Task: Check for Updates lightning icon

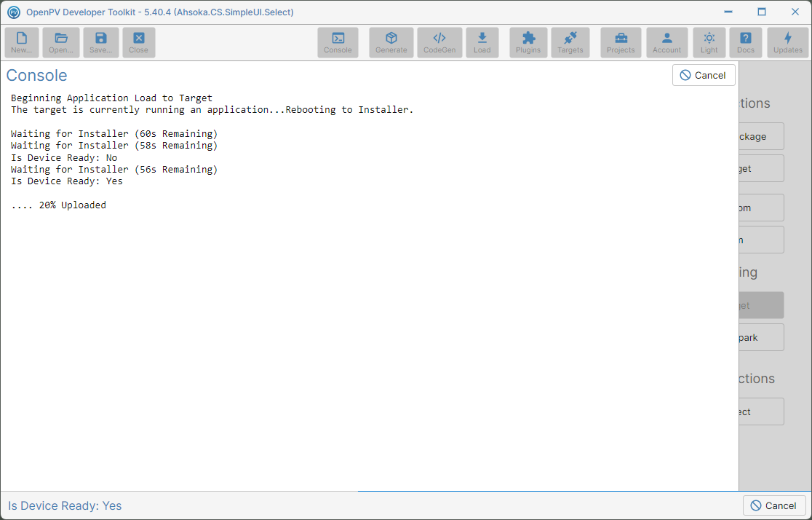Action: [x=788, y=42]
